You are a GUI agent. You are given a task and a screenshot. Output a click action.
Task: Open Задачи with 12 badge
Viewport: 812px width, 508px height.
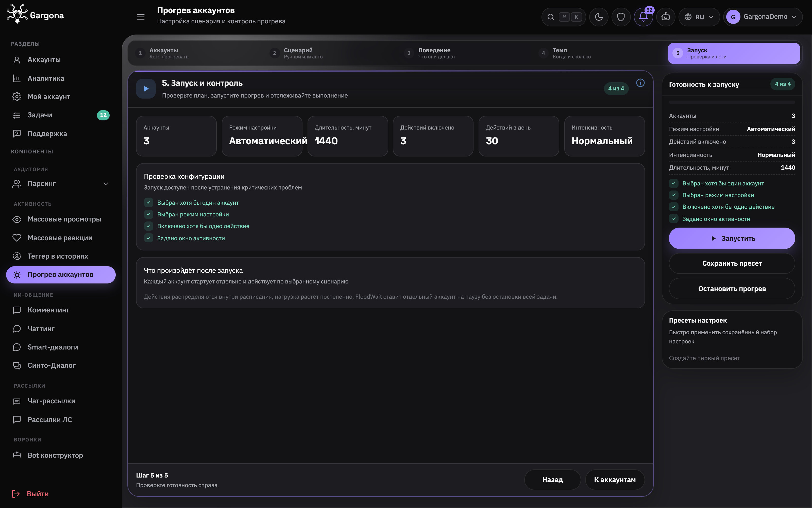pyautogui.click(x=61, y=115)
